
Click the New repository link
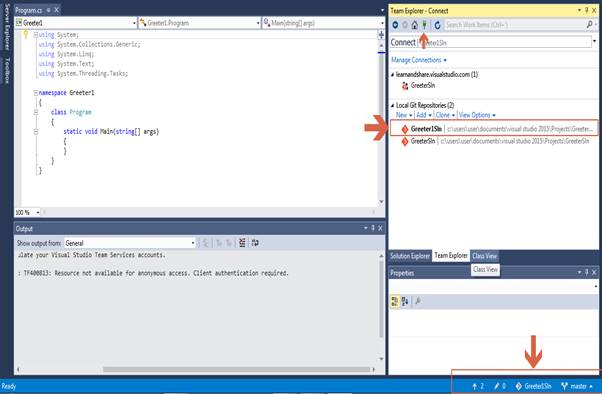[404, 115]
